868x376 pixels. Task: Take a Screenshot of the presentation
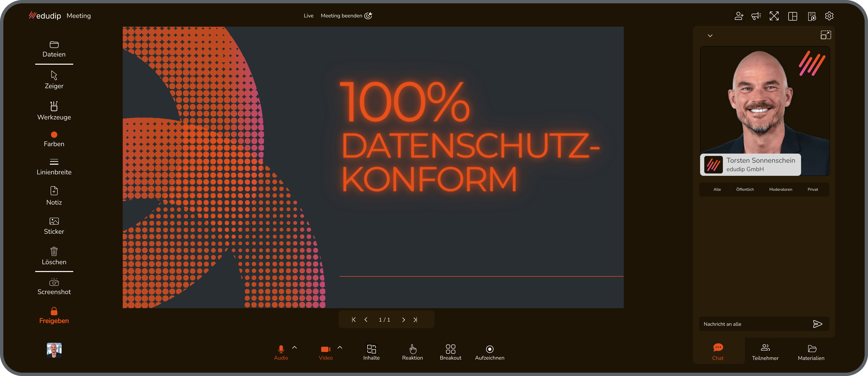tap(54, 286)
